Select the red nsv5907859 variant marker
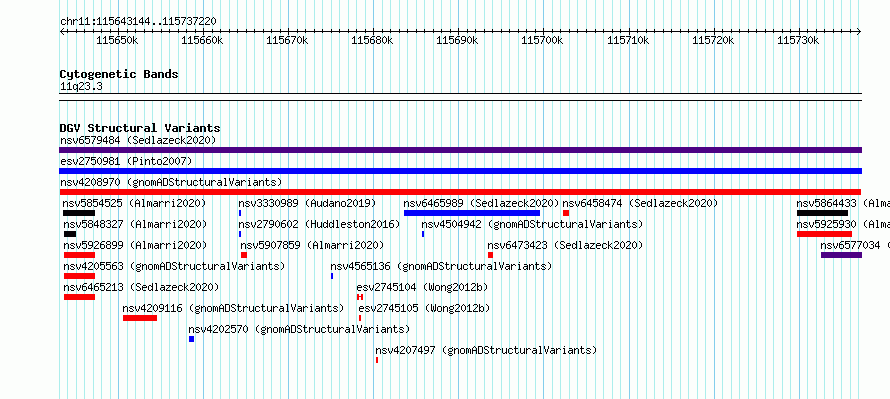Screen dimensions: 890x399 (244, 255)
